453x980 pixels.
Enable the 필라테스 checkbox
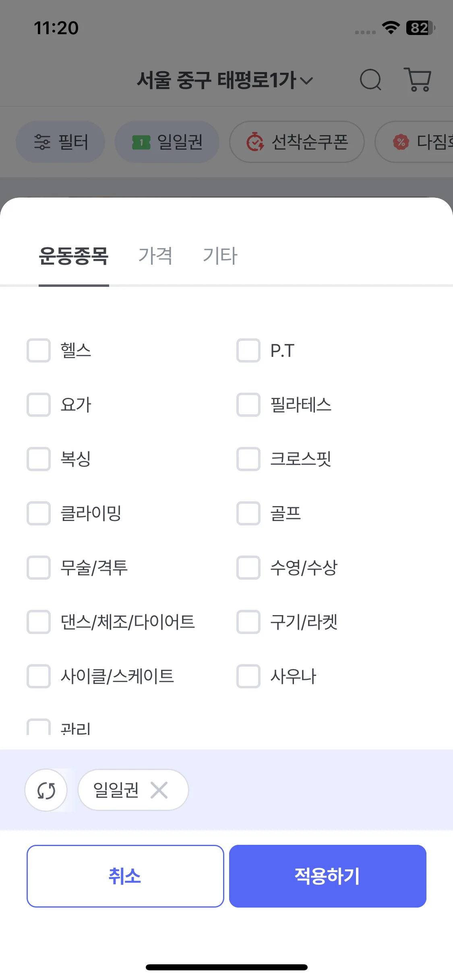[248, 405]
